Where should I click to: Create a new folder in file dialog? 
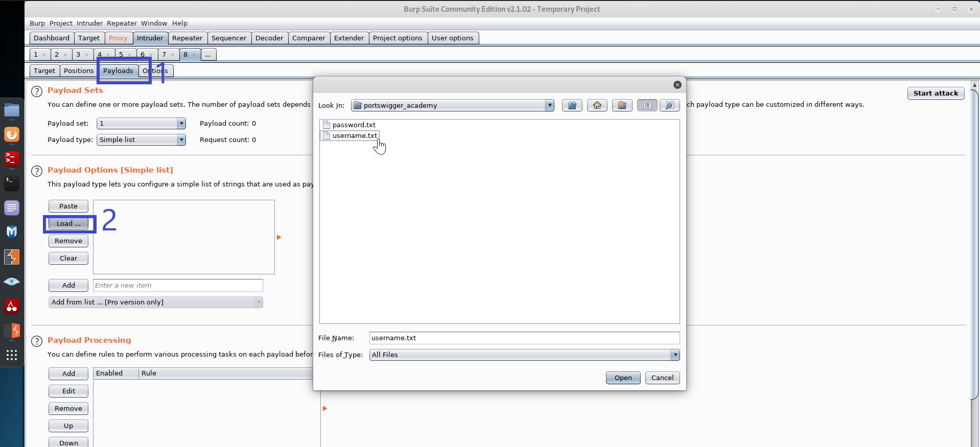click(622, 105)
